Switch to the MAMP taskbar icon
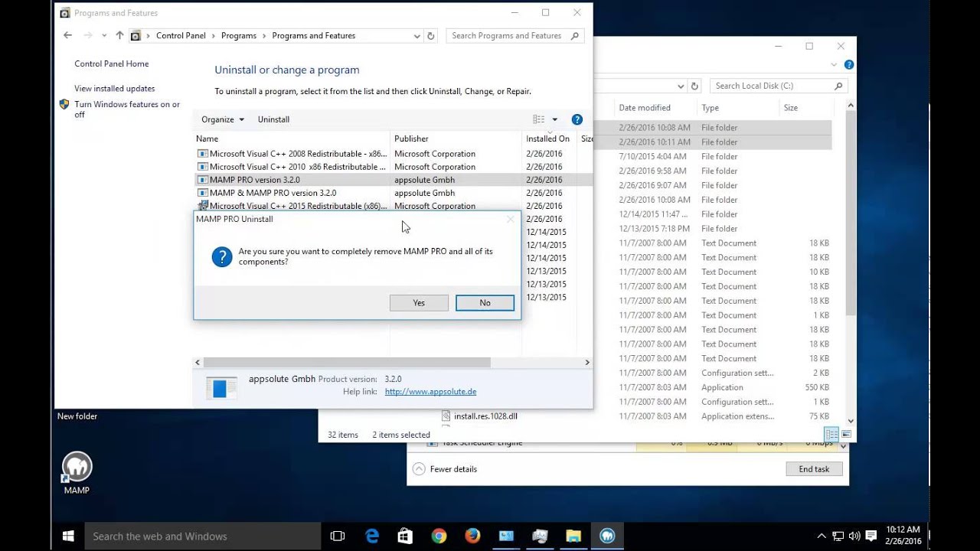Image resolution: width=980 pixels, height=551 pixels. point(607,536)
